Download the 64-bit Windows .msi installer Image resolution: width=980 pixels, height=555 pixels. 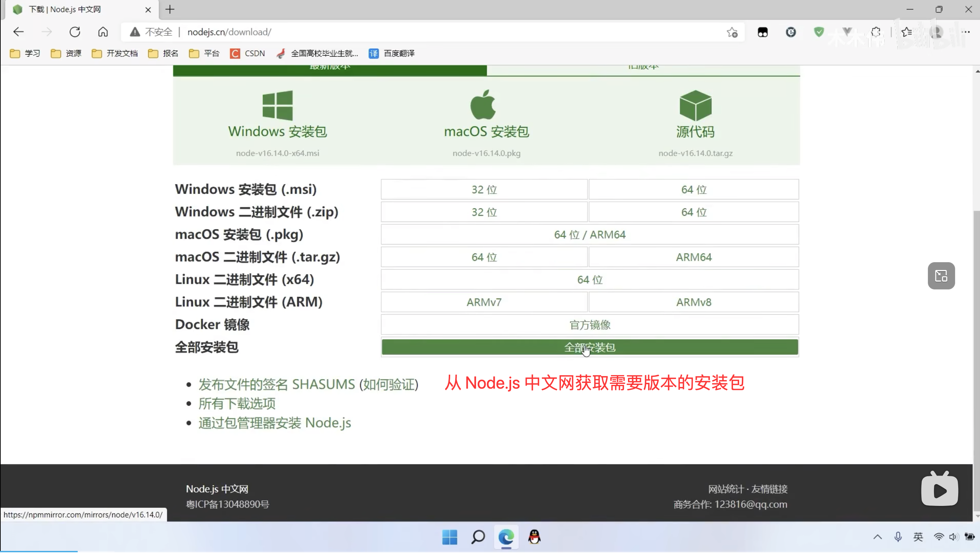coord(693,190)
